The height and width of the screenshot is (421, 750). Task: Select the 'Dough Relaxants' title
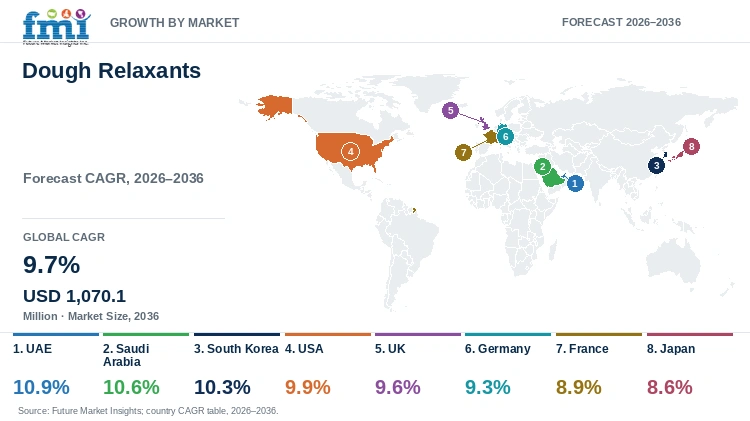(x=111, y=71)
